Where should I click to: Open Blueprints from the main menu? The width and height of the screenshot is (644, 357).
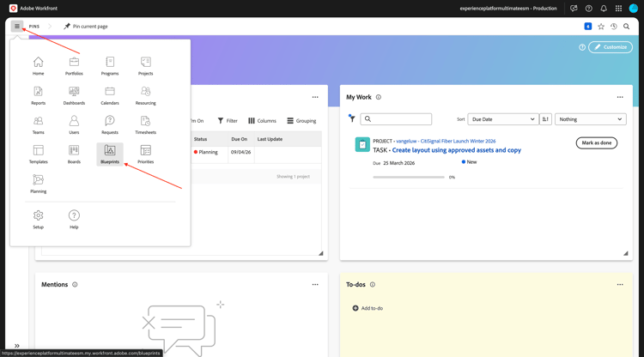click(x=110, y=154)
